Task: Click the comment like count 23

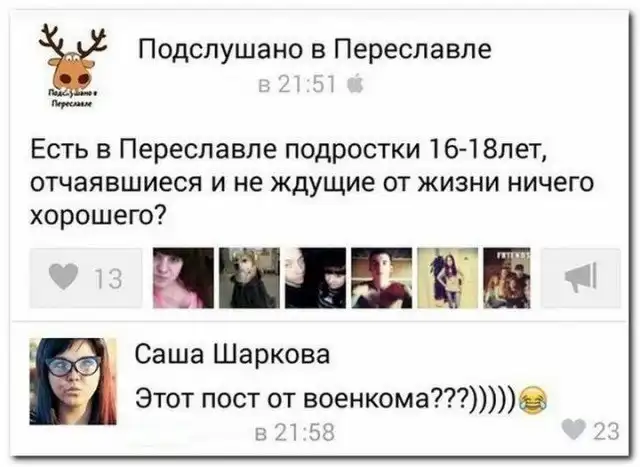Action: click(606, 431)
